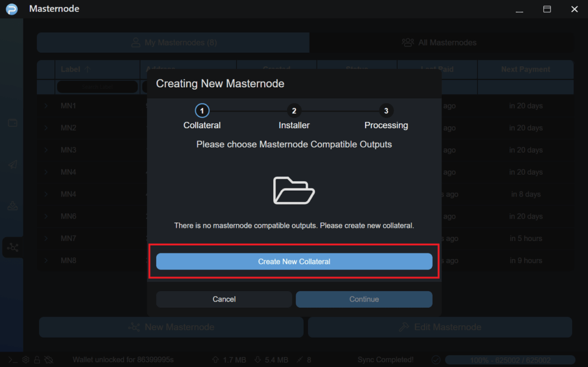Image resolution: width=588 pixels, height=367 pixels.
Task: Open the Receive page in the sidebar
Action: click(12, 206)
